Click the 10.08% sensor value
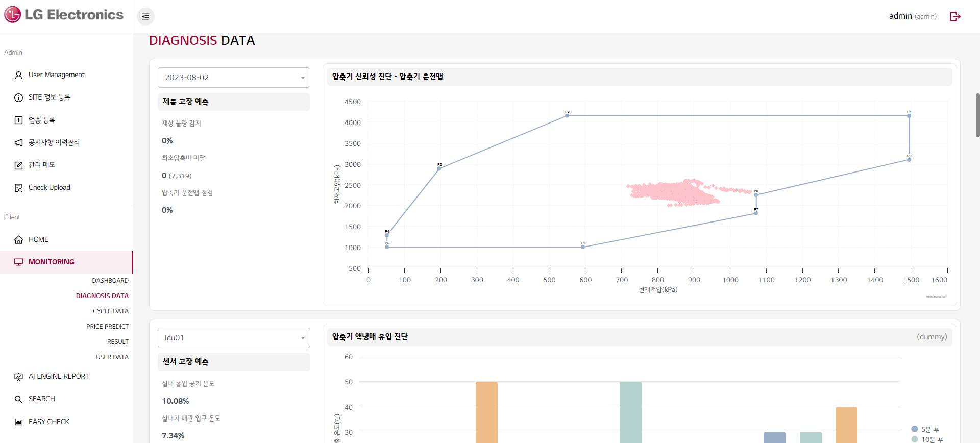 [x=176, y=401]
